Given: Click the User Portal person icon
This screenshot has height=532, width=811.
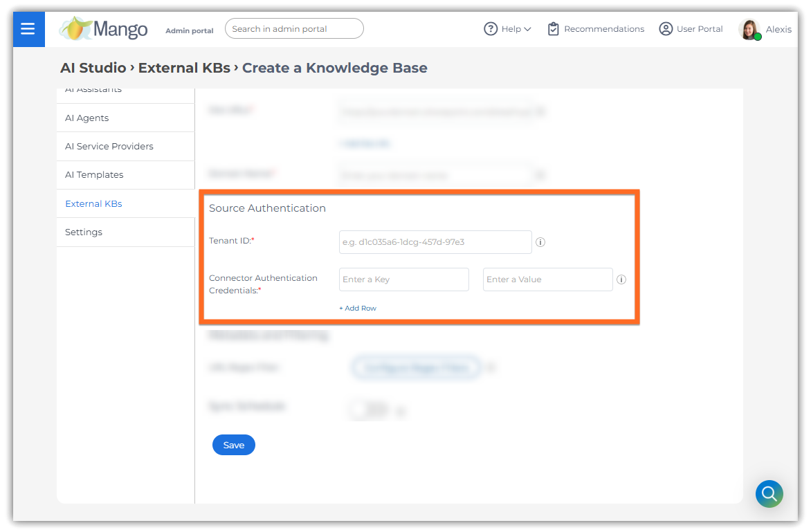Looking at the screenshot, I should [666, 29].
